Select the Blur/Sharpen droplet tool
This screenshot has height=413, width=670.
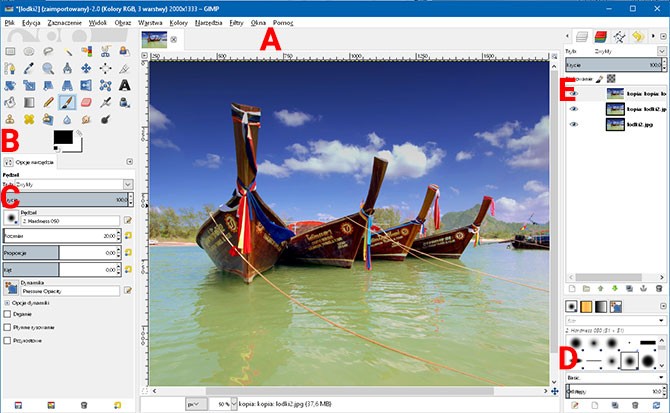[68, 119]
